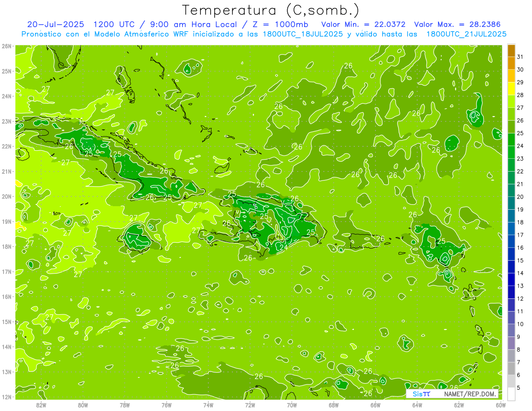
Task: Click purple legend swatch between 9 and 10
Action: tap(511, 330)
